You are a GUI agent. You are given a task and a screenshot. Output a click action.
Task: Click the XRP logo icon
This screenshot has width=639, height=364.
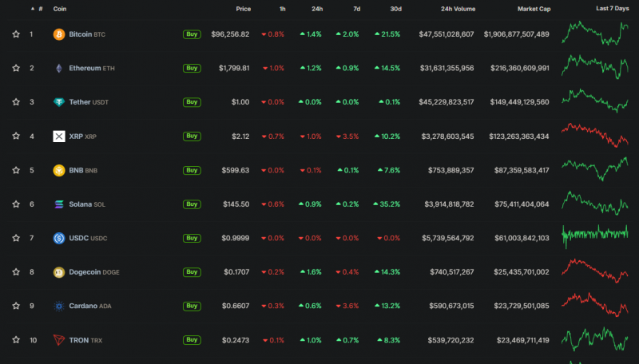58,136
